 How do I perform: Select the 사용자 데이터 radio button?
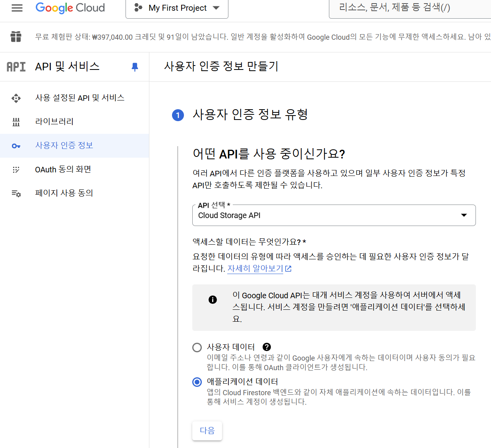click(197, 348)
